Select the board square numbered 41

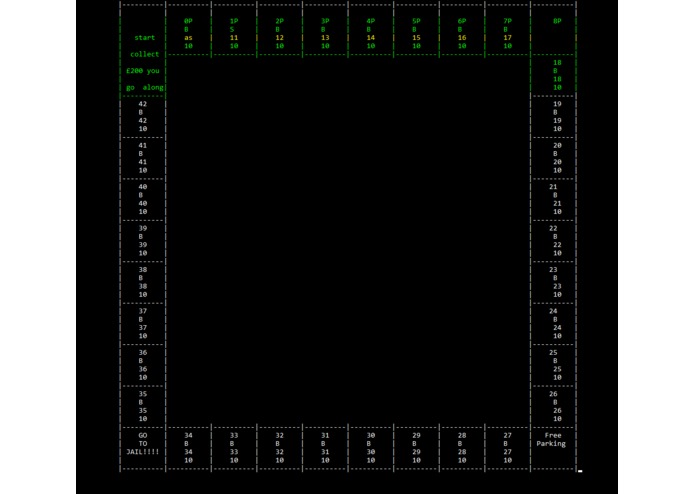[x=143, y=158]
